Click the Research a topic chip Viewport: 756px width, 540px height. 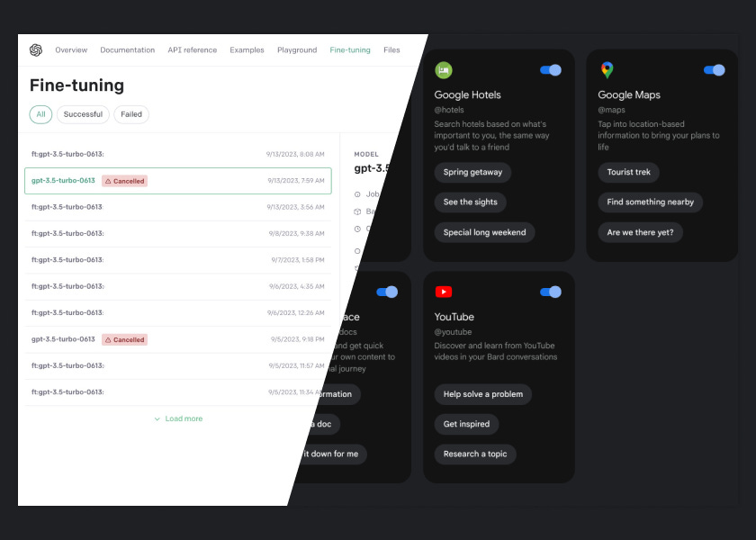click(x=475, y=454)
